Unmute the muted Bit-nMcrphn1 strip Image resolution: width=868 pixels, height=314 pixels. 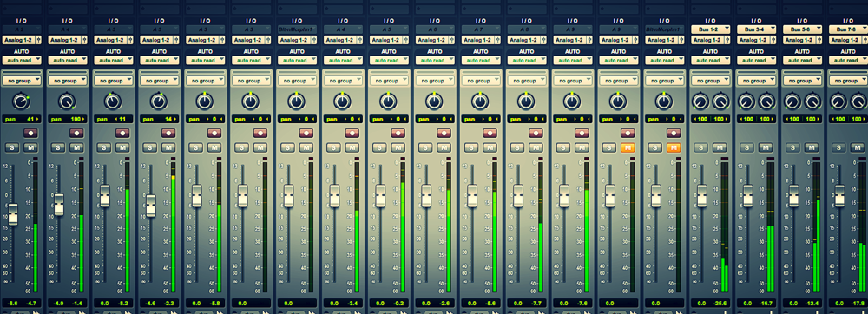click(674, 147)
